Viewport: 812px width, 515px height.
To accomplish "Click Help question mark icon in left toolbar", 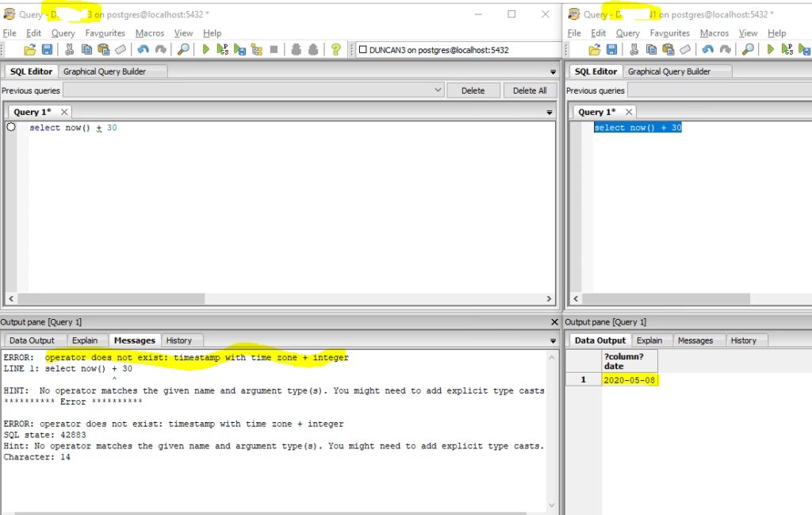I will (x=335, y=50).
